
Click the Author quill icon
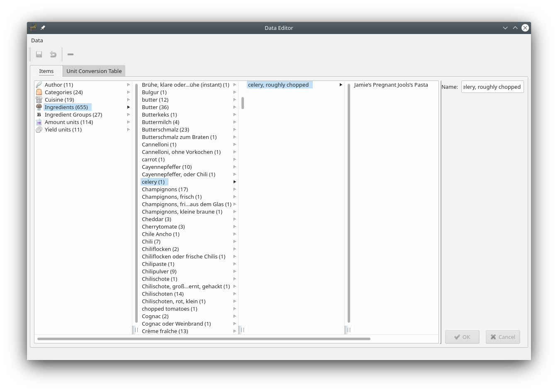click(39, 85)
